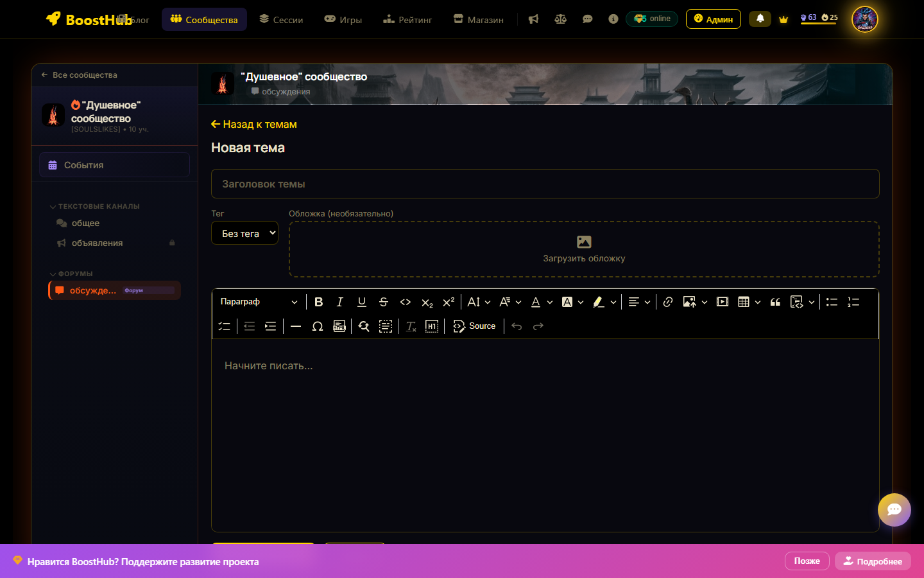This screenshot has width=924, height=578.
Task: Open the Параграф heading dropdown
Action: [x=259, y=302]
